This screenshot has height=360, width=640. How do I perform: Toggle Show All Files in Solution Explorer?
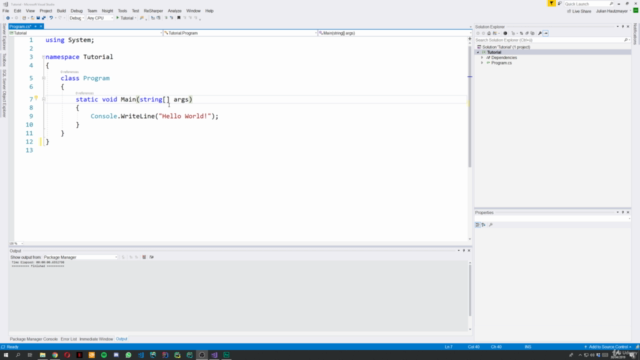pyautogui.click(x=532, y=33)
